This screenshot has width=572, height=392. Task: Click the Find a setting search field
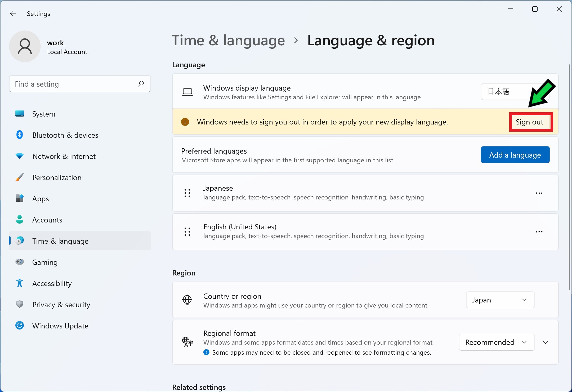pos(80,84)
